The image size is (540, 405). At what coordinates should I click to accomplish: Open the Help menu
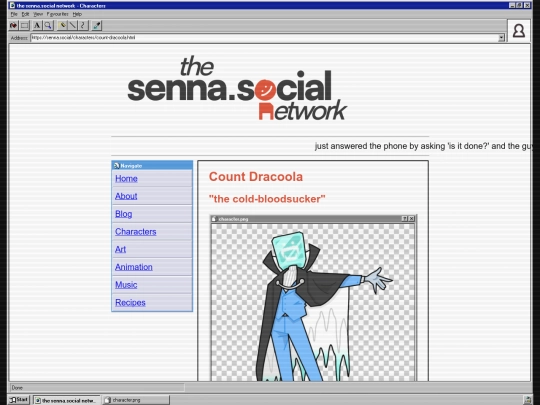[x=77, y=14]
